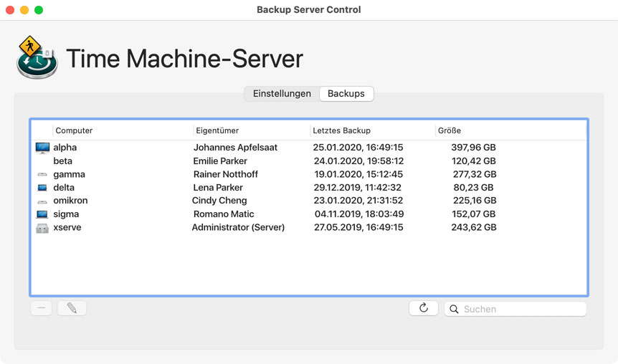Screen dimensions: 618x364
Task: Click backup date 04.11.2019, 18:03:49
Action: pos(359,214)
